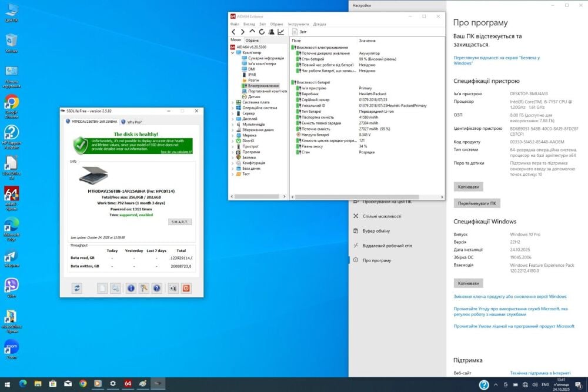Click the volume icon in system tray
Screen dimensions: 588x392
[534, 384]
